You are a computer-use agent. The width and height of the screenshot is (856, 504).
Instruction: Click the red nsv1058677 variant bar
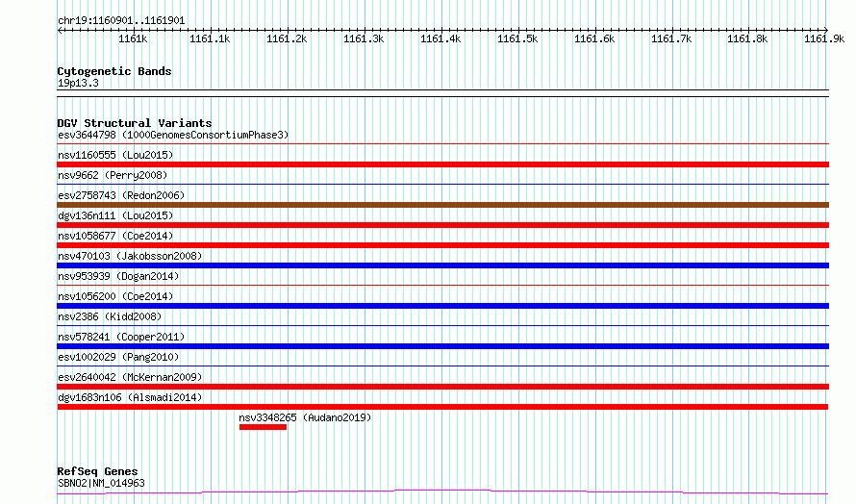coord(442,245)
